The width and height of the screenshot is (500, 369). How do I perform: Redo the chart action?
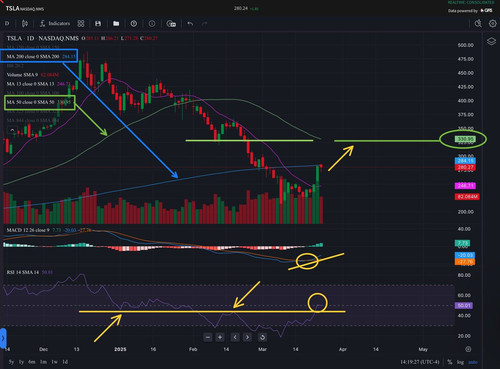pos(204,24)
